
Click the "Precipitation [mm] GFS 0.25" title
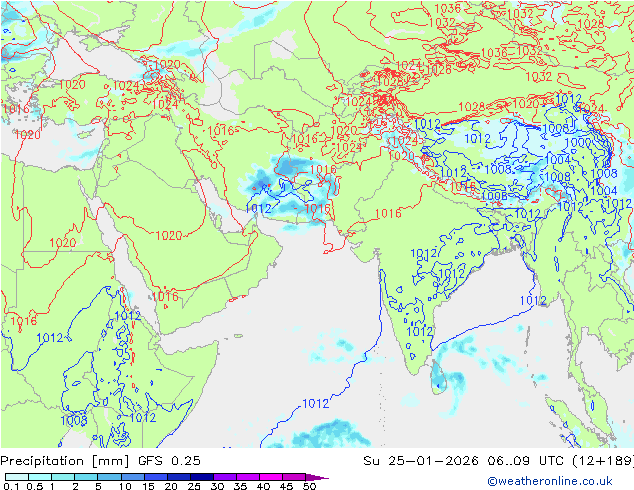click(100, 460)
